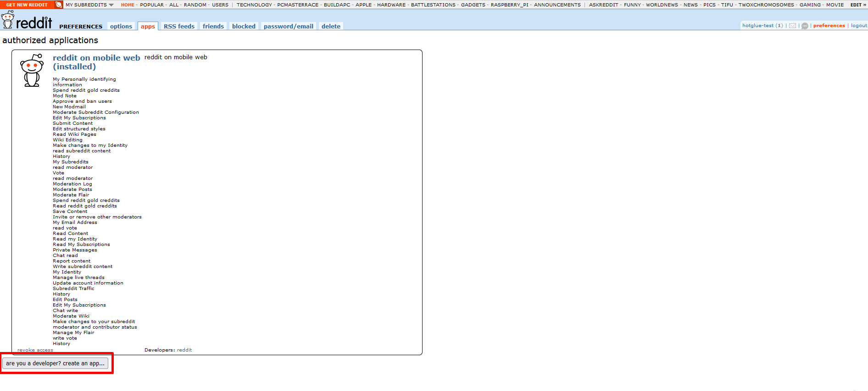Click 'Wiki Editing' permission text
Screen dimensions: 868x391
click(67, 140)
